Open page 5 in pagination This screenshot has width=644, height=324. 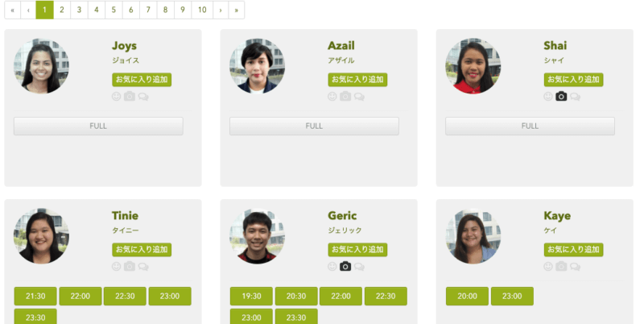tap(114, 10)
